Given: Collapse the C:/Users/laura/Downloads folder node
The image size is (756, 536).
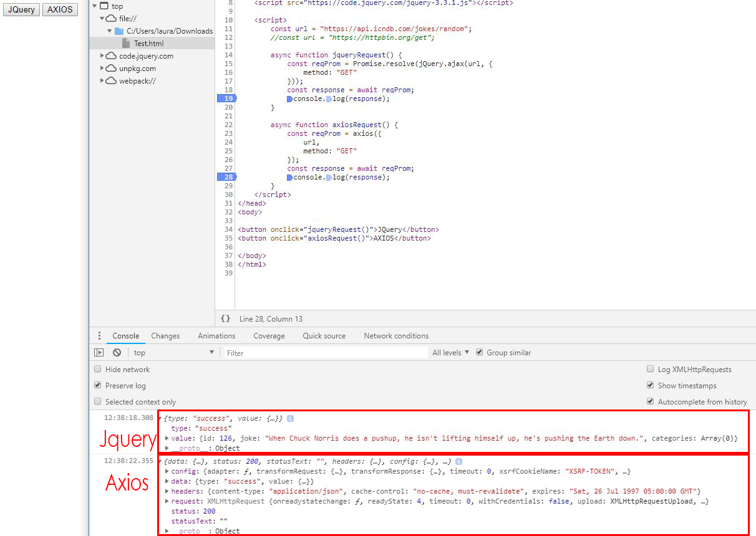Looking at the screenshot, I should [x=110, y=31].
